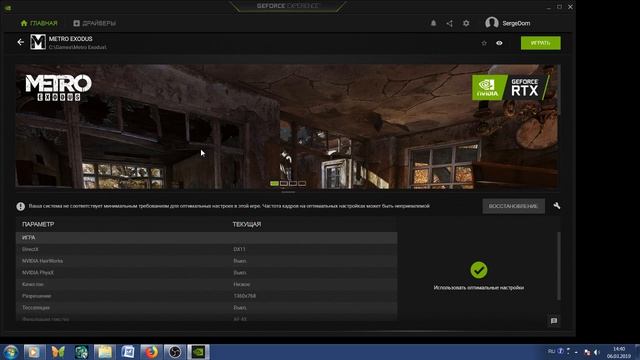Open settings gear in GeForce Experience
Screen dimensions: 640x360
pos(466,23)
